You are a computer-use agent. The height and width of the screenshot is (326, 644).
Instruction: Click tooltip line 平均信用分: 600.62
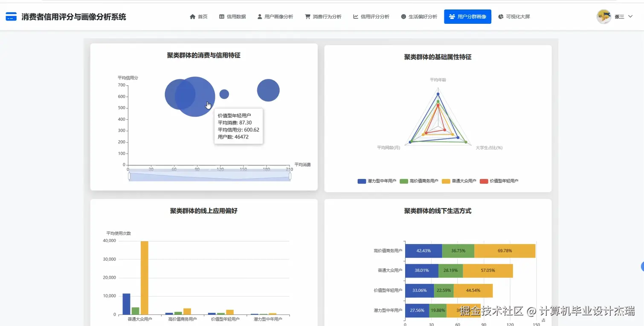tap(238, 130)
